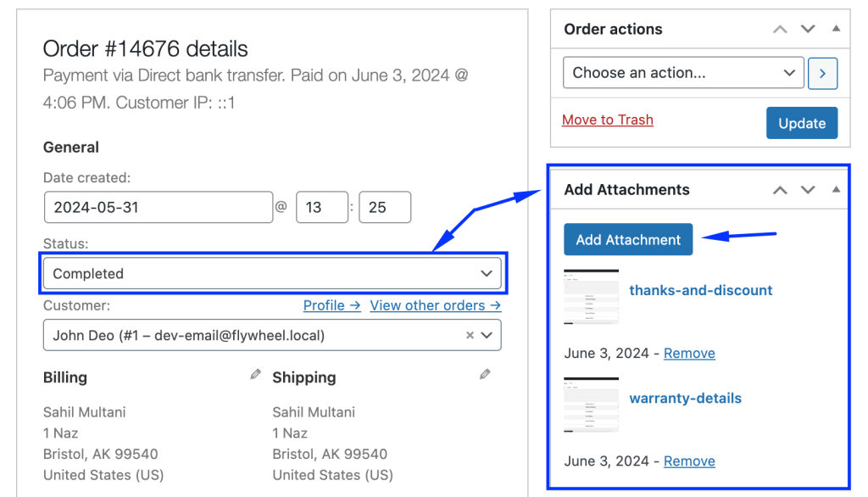Move Order actions panel down
The width and height of the screenshot is (868, 497).
808,29
